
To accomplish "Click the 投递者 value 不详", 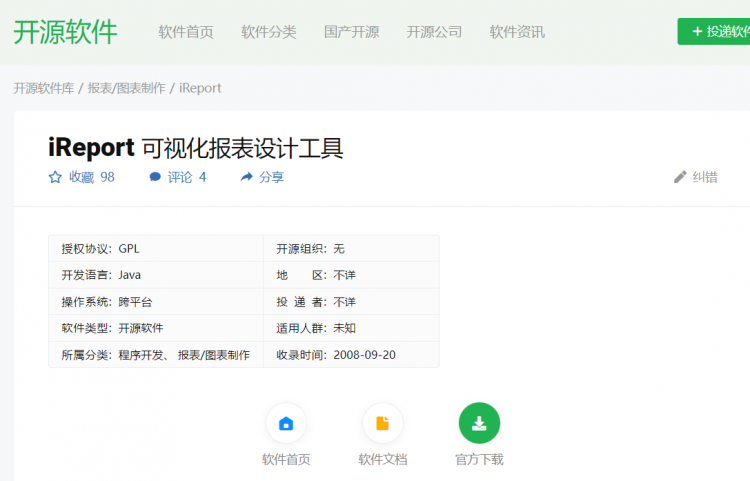I will [x=344, y=302].
